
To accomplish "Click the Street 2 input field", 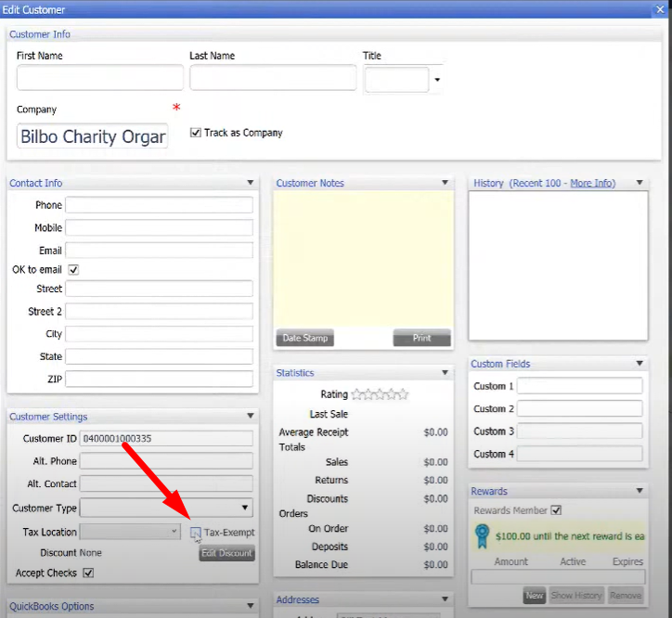I will click(159, 311).
